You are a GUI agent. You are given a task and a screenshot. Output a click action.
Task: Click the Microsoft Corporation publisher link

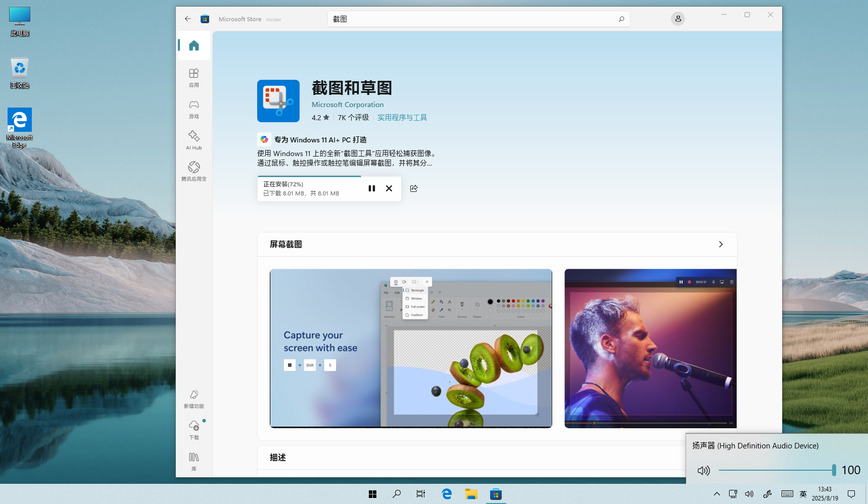point(348,105)
